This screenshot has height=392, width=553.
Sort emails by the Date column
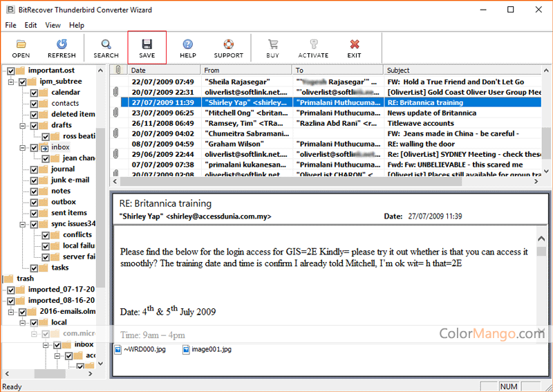(x=164, y=70)
